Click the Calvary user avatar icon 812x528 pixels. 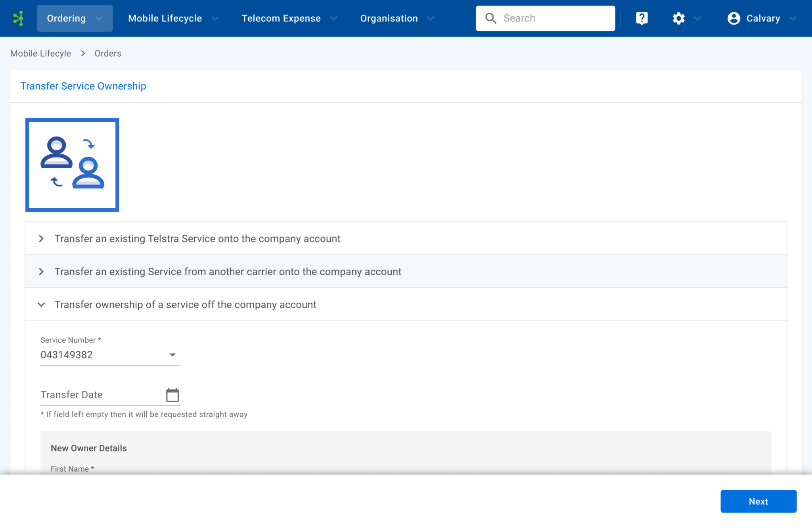pyautogui.click(x=734, y=18)
